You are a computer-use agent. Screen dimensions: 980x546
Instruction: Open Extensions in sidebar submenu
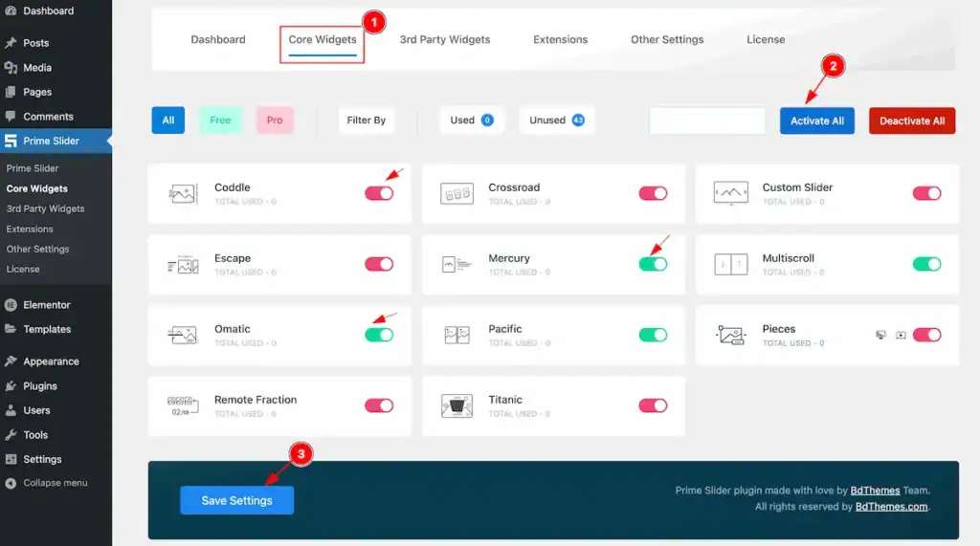click(30, 229)
